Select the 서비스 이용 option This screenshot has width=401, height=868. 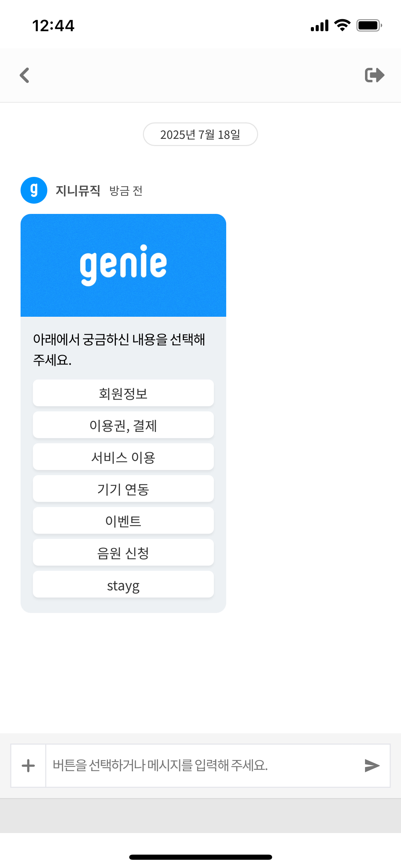point(123,457)
